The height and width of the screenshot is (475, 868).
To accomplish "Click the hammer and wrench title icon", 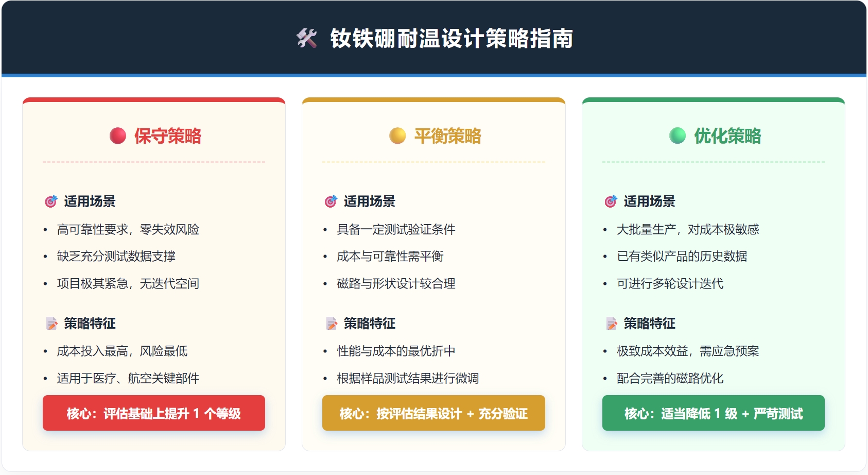I will [307, 38].
